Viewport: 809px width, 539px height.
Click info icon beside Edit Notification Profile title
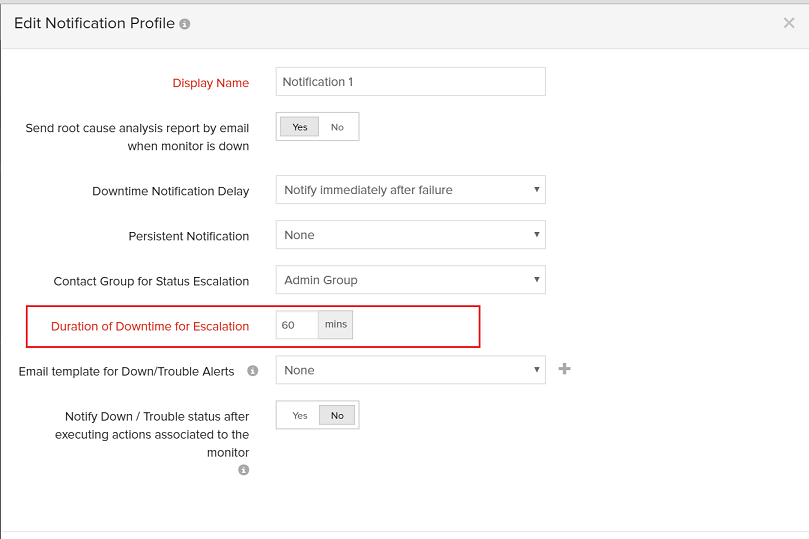coord(185,24)
